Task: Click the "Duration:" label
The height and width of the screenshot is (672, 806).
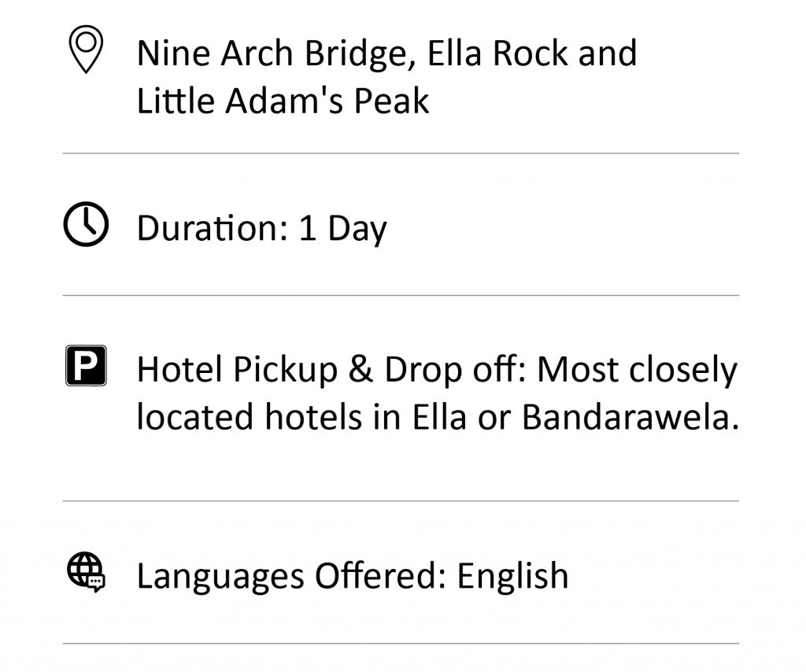Action: 213,228
